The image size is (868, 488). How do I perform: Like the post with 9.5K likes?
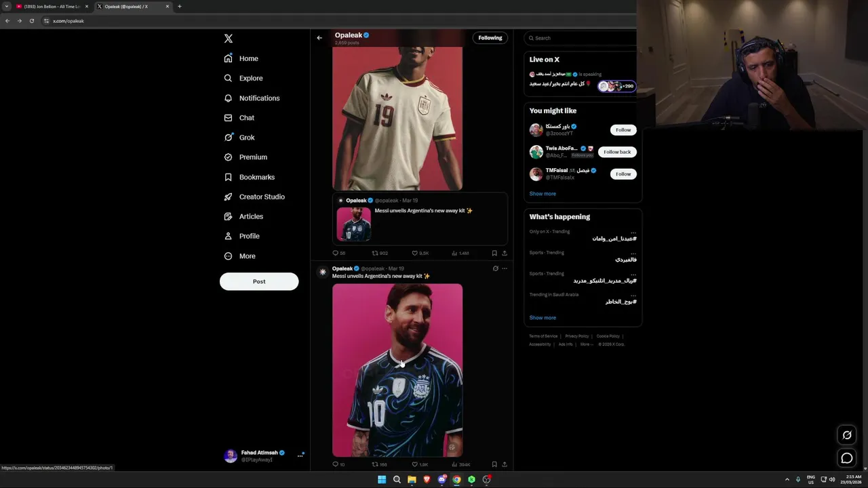pyautogui.click(x=415, y=253)
